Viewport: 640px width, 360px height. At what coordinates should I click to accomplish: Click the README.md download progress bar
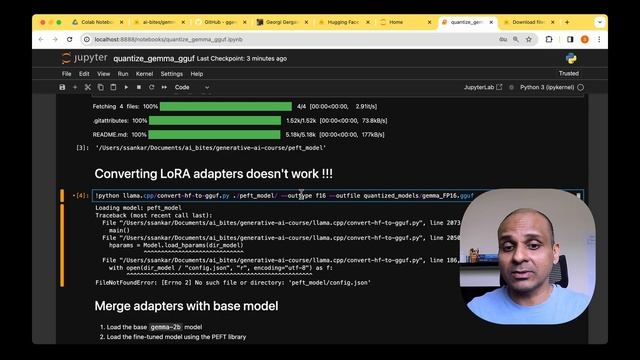214,134
